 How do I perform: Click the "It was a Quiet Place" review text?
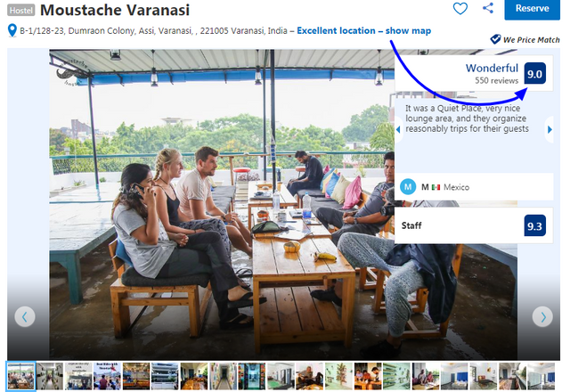467,118
